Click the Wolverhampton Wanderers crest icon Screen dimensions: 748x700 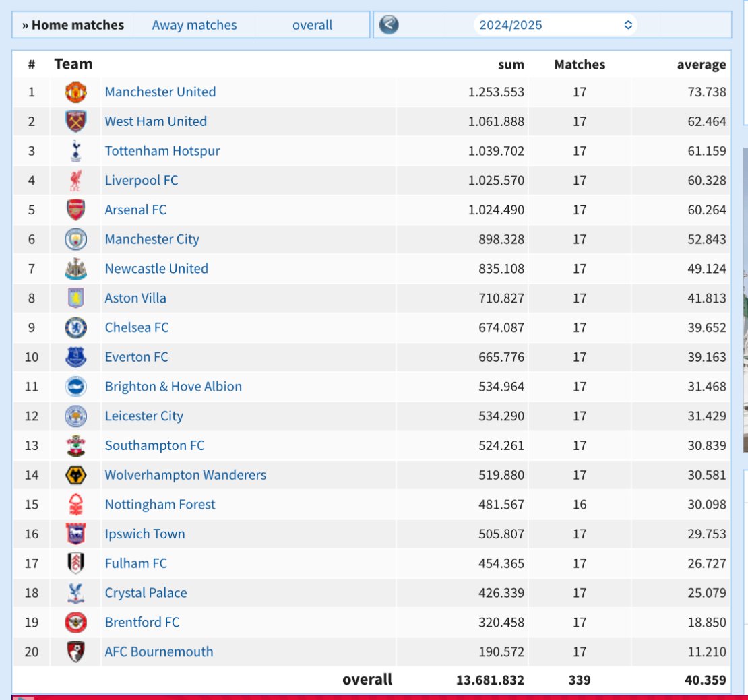(76, 476)
